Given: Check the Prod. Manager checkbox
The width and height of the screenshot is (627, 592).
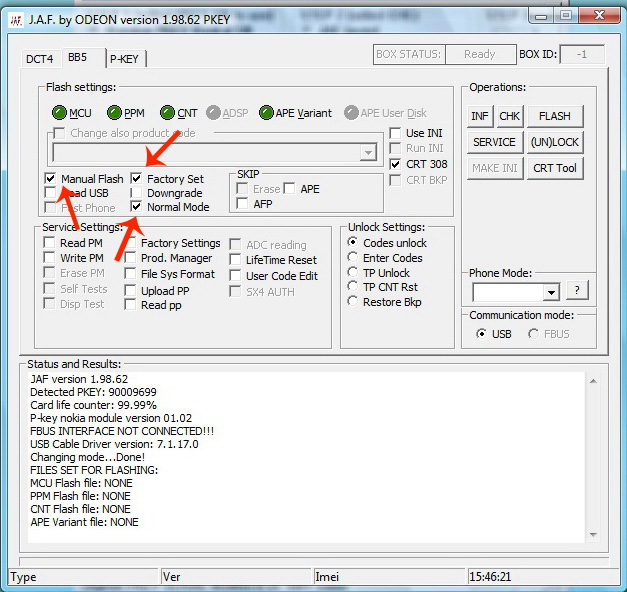Looking at the screenshot, I should click(130, 258).
